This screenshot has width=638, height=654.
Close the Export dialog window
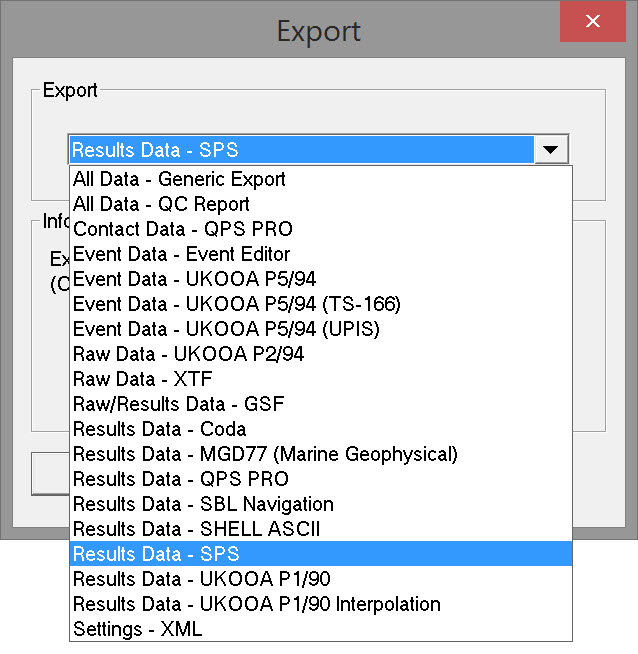point(593,21)
